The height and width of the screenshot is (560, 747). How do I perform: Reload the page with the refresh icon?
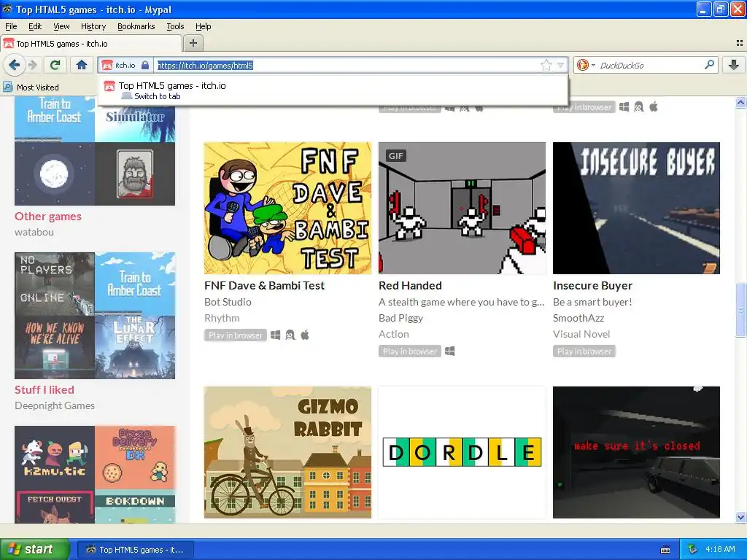55,65
